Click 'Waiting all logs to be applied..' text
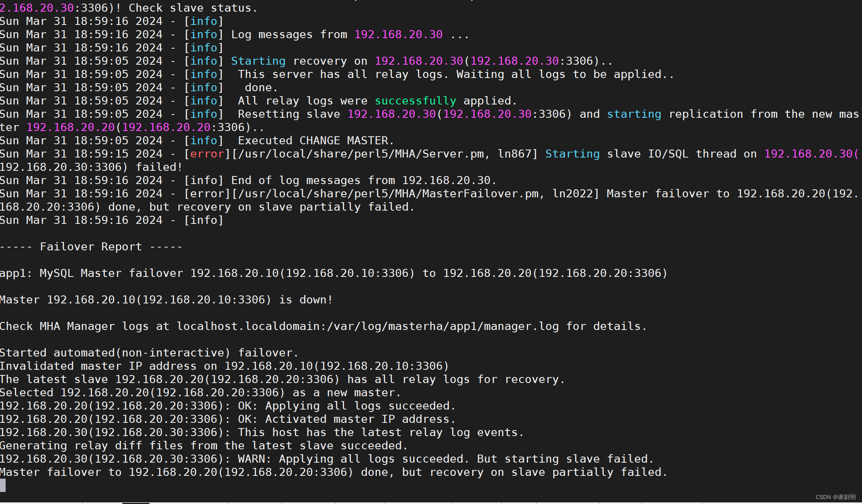 point(565,74)
